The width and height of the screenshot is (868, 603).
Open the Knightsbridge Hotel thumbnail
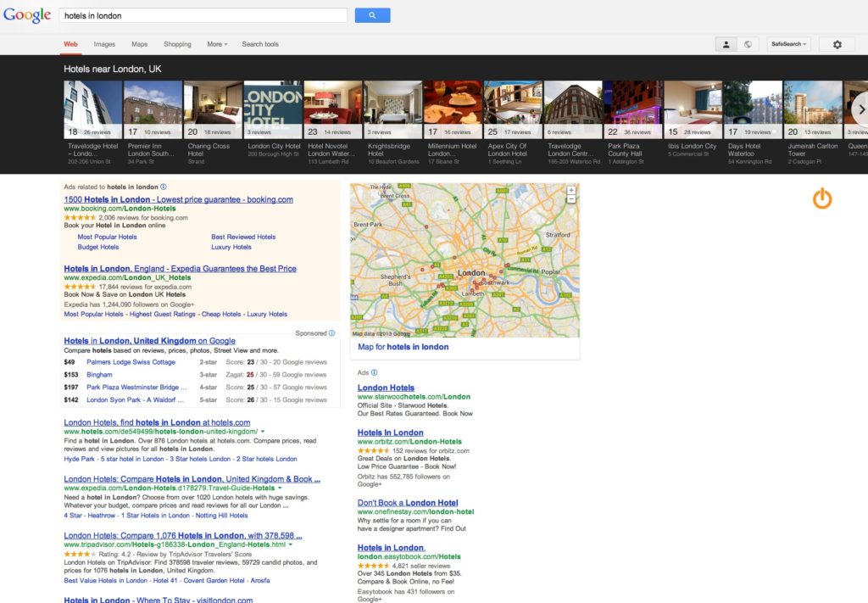point(393,109)
